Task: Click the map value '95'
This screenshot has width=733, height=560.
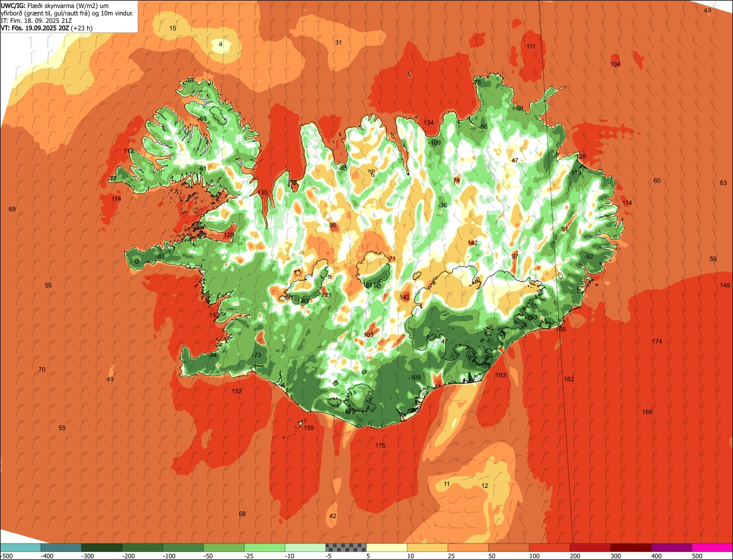Action: (333, 225)
